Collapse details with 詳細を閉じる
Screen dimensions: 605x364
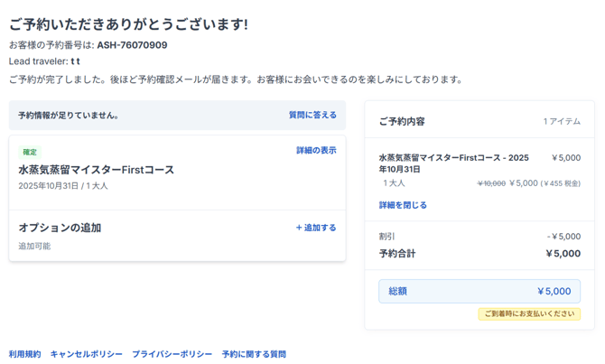point(403,205)
